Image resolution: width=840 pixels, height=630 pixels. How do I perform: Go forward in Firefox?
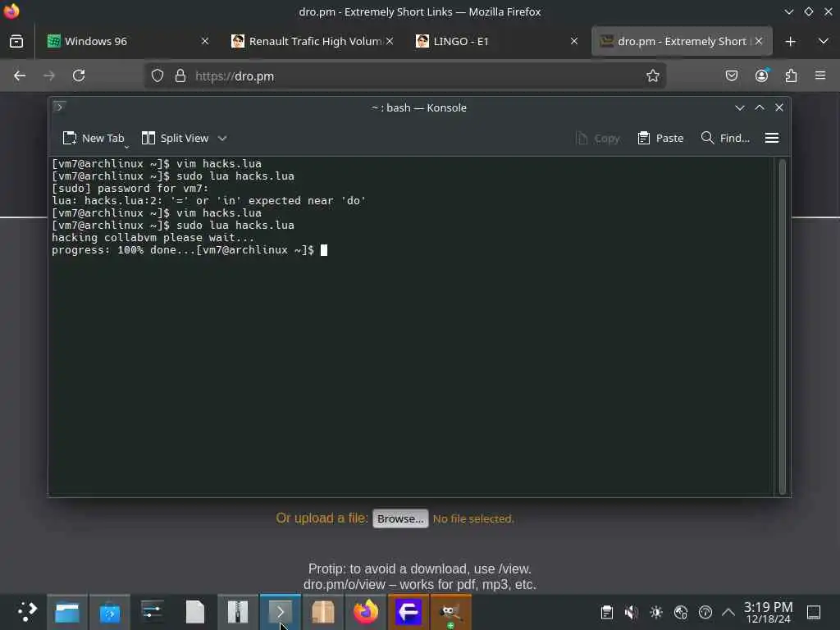tap(48, 75)
